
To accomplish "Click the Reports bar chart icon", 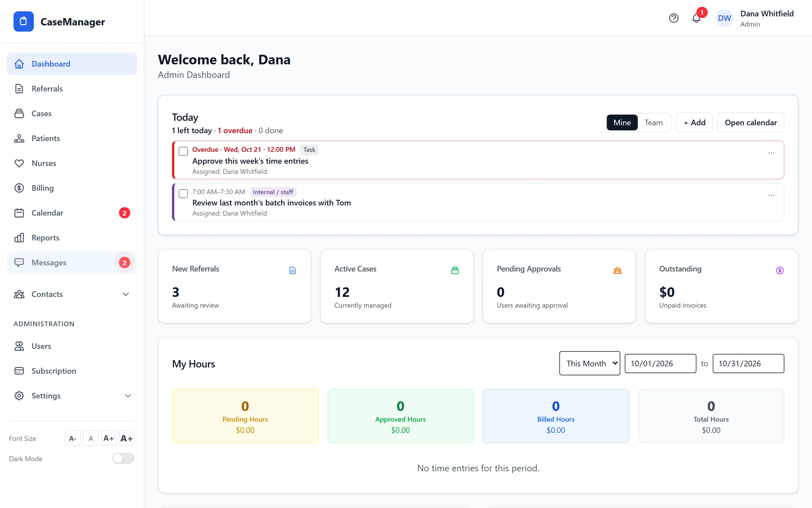I will [19, 238].
